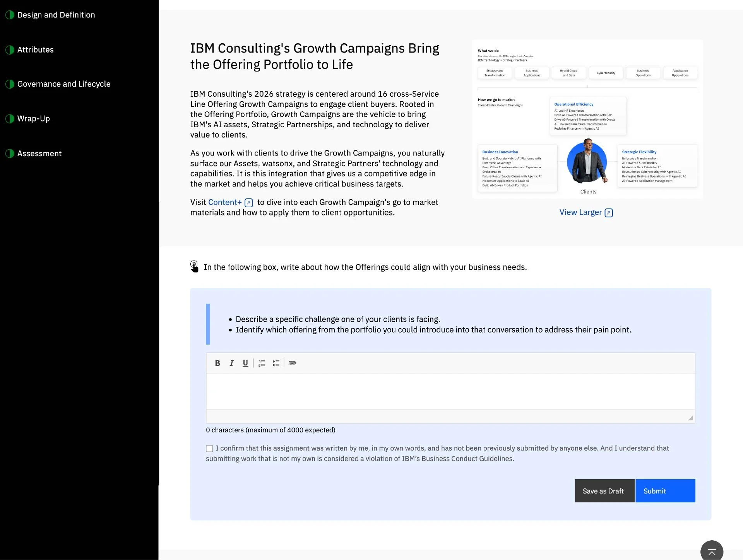This screenshot has width=743, height=560.
Task: Save the response as draft
Action: (x=604, y=491)
